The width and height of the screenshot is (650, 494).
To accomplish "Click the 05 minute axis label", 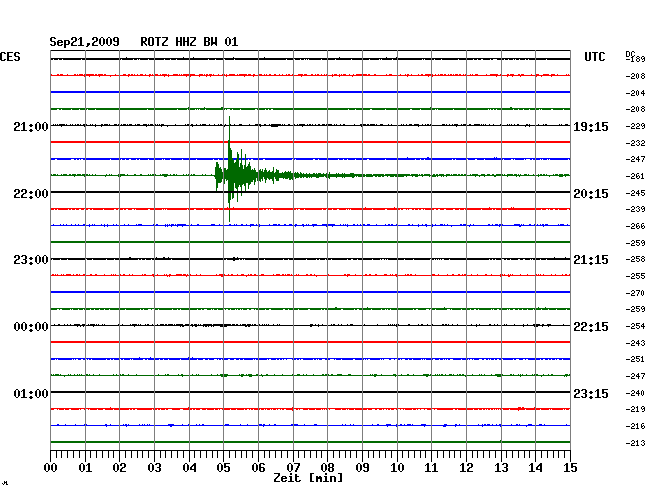I will 223,467.
